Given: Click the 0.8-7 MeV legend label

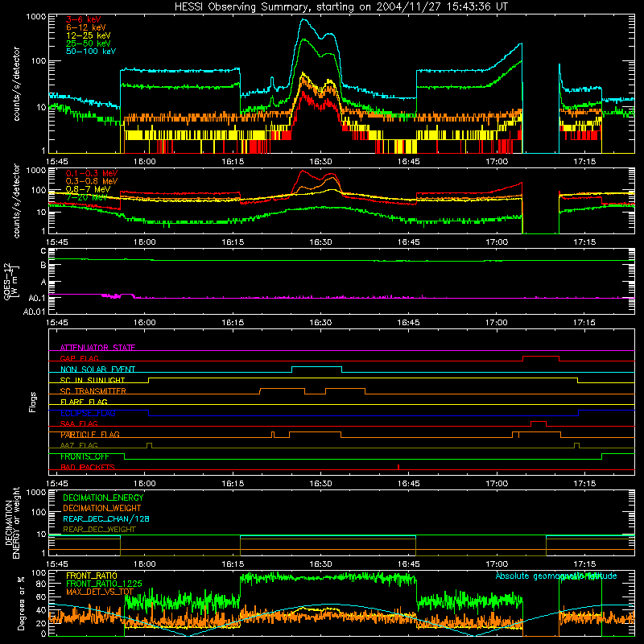Looking at the screenshot, I should 89,189.
